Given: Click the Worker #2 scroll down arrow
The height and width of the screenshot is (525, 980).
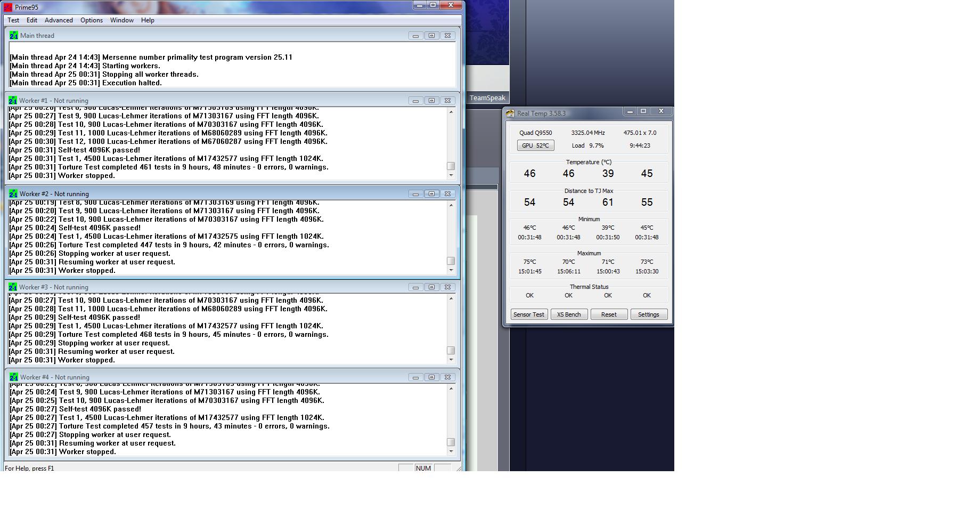Looking at the screenshot, I should pyautogui.click(x=451, y=270).
